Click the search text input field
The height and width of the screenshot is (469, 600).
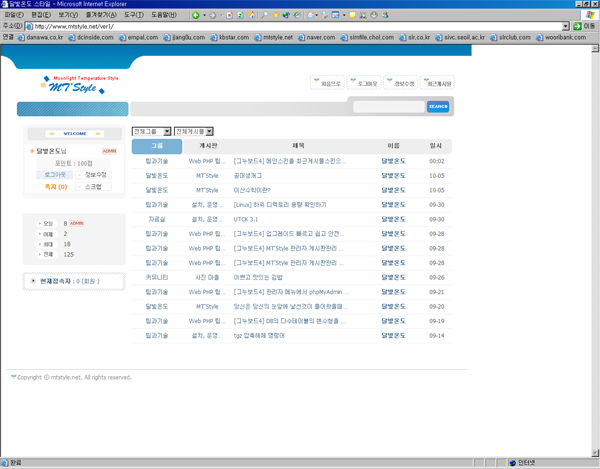tap(388, 106)
